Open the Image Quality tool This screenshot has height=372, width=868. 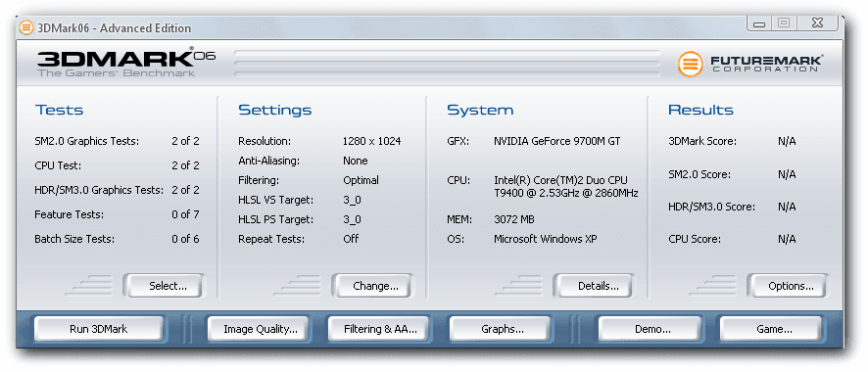tap(261, 329)
